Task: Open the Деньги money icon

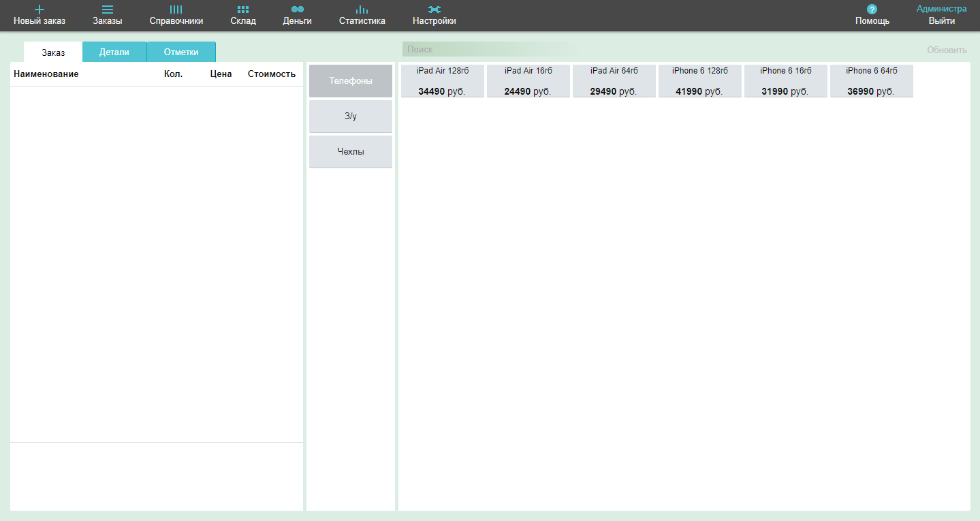Action: pos(297,10)
